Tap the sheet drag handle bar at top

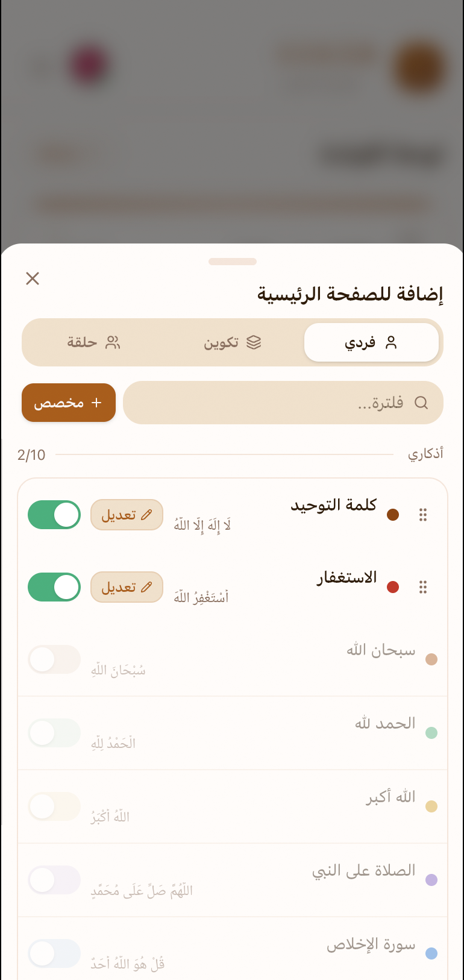click(x=233, y=262)
